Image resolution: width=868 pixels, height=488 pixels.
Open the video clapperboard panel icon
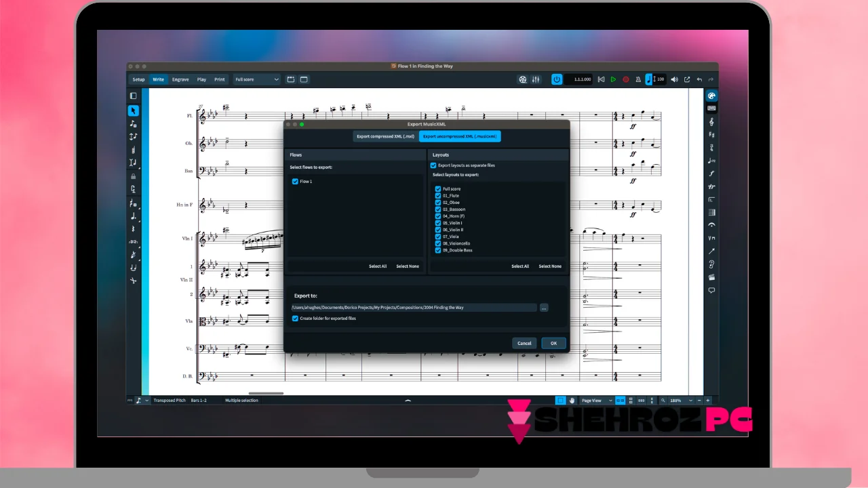(x=711, y=277)
